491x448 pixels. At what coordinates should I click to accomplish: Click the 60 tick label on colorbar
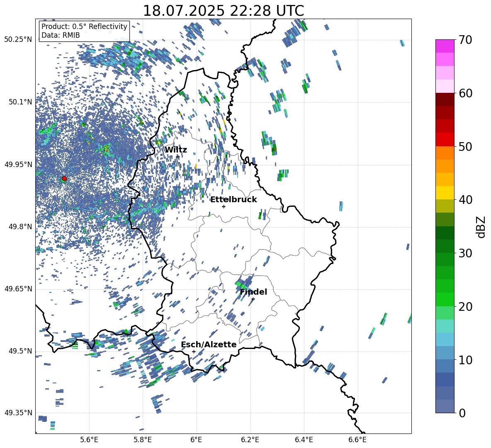[465, 93]
